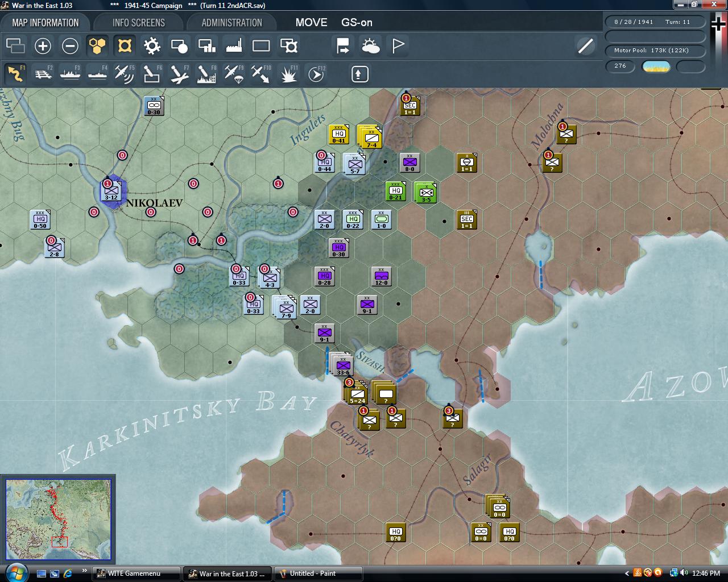
Task: Select the purple 0-28 HQ counter
Action: click(x=324, y=276)
